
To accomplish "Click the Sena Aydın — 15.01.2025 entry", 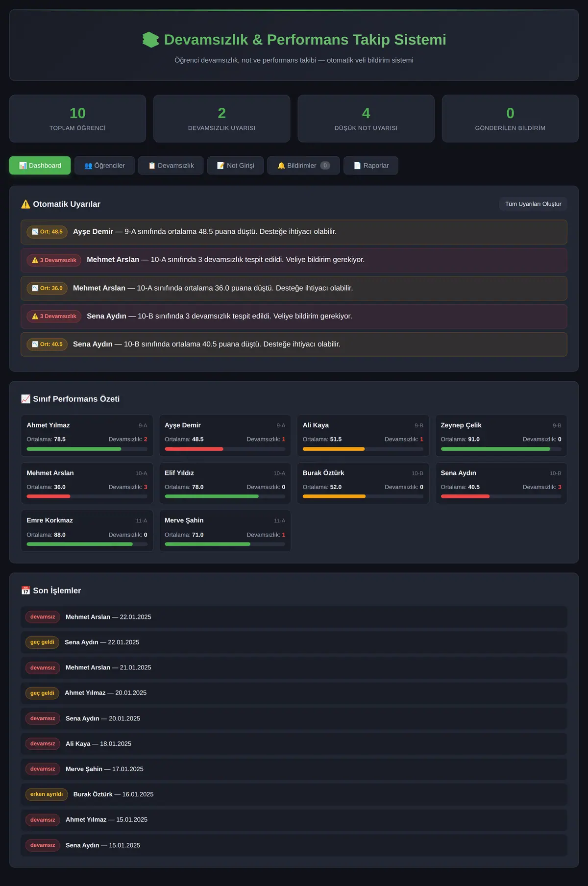I will point(294,845).
